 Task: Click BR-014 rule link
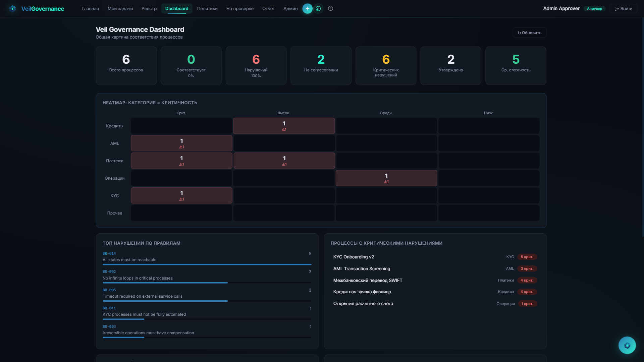coord(109,254)
